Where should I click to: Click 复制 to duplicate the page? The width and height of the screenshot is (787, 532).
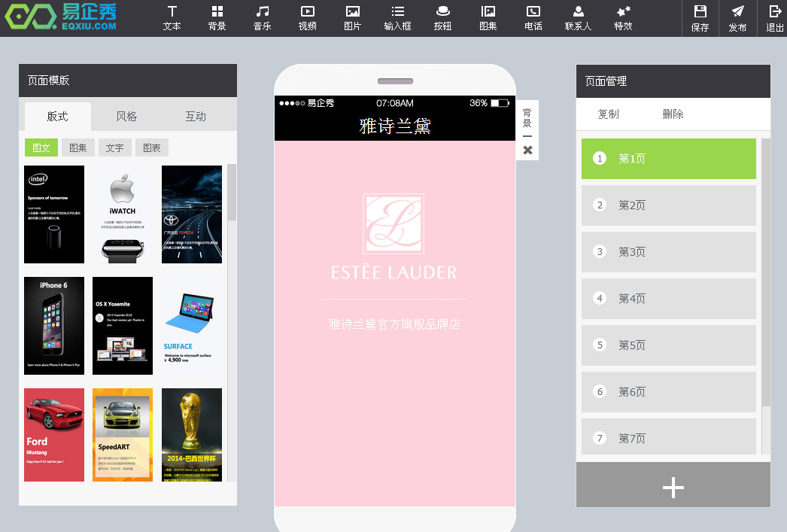coord(608,114)
